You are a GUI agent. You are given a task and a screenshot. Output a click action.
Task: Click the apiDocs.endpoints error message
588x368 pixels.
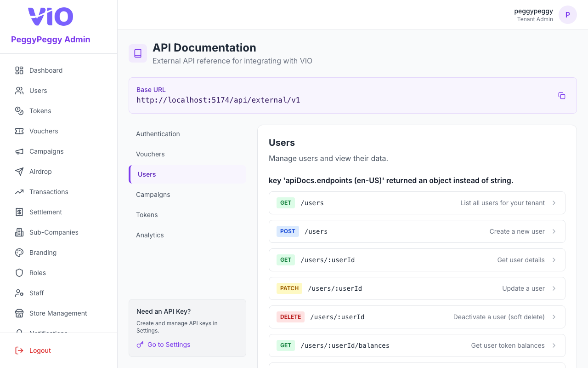[x=391, y=180]
